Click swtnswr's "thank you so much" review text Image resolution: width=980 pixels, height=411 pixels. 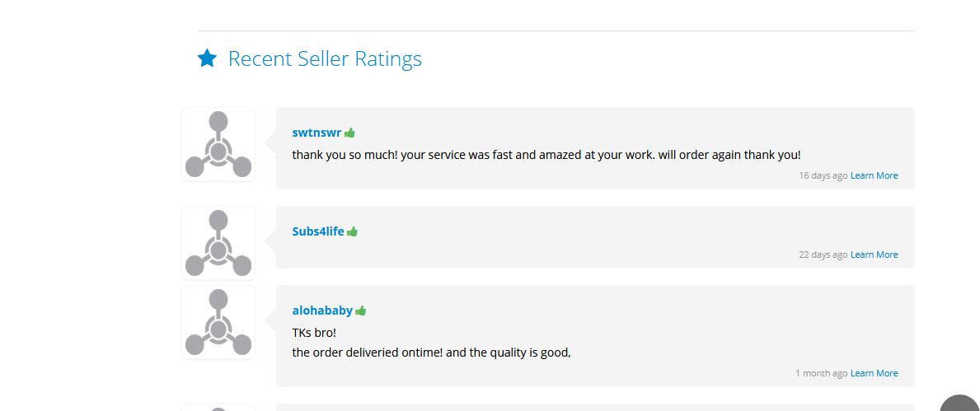coord(546,154)
